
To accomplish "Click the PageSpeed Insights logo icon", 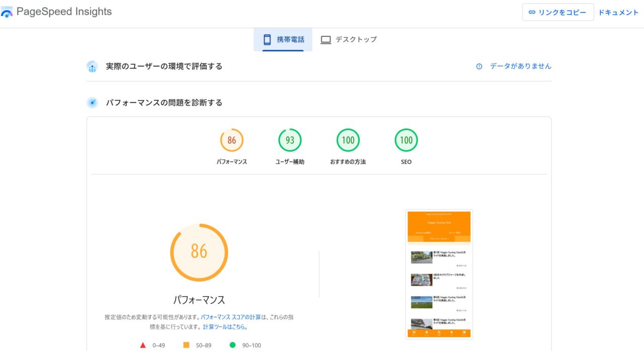I will tap(7, 12).
